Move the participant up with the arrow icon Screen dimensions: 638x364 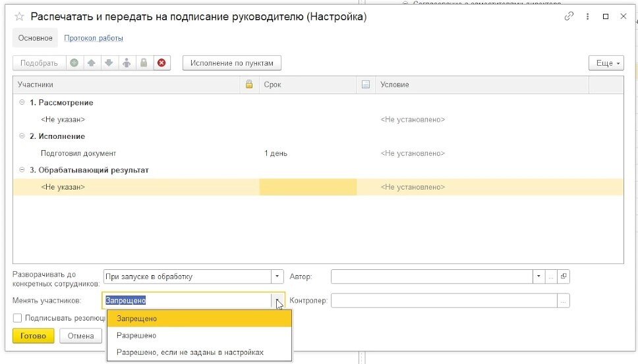pyautogui.click(x=92, y=63)
